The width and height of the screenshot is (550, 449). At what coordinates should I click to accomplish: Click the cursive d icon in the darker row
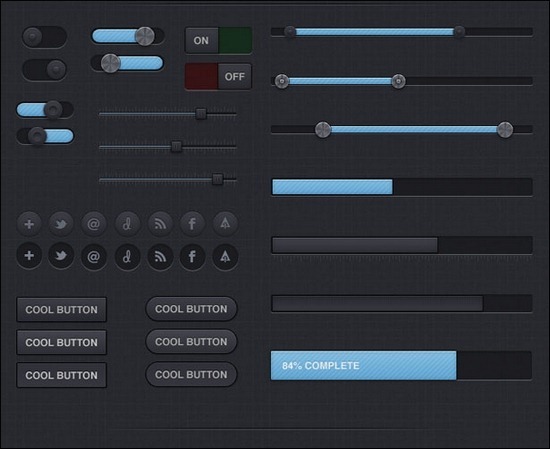click(x=127, y=257)
